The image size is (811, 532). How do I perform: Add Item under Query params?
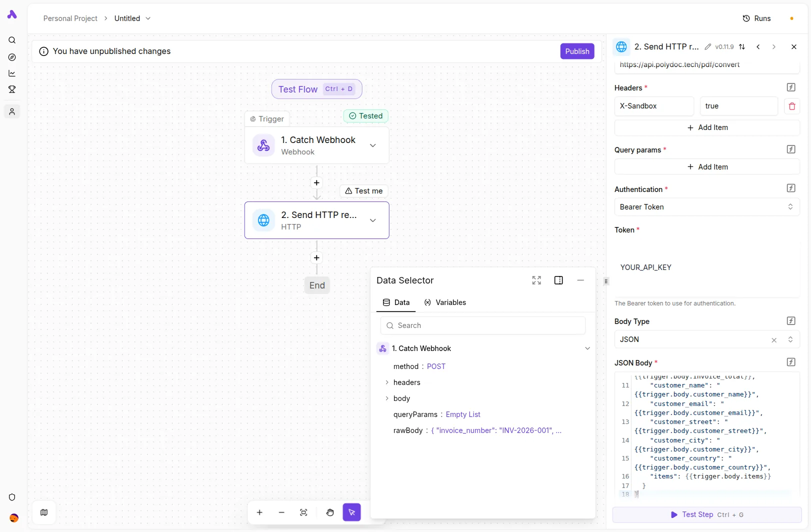707,167
